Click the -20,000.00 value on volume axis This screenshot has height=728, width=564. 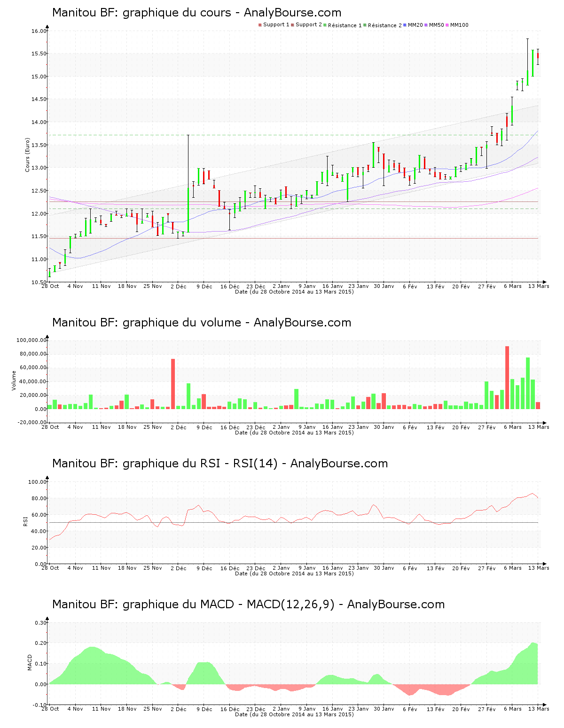31,422
